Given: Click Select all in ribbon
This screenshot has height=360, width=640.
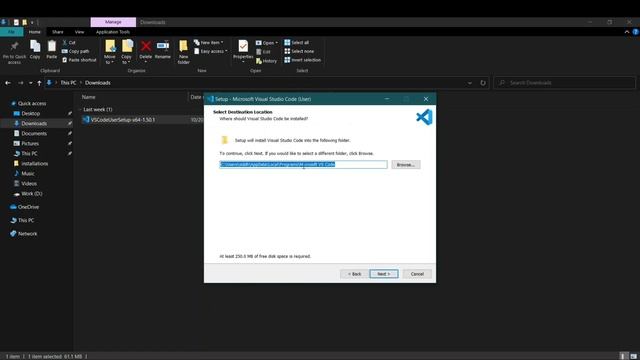Looking at the screenshot, I should [297, 42].
